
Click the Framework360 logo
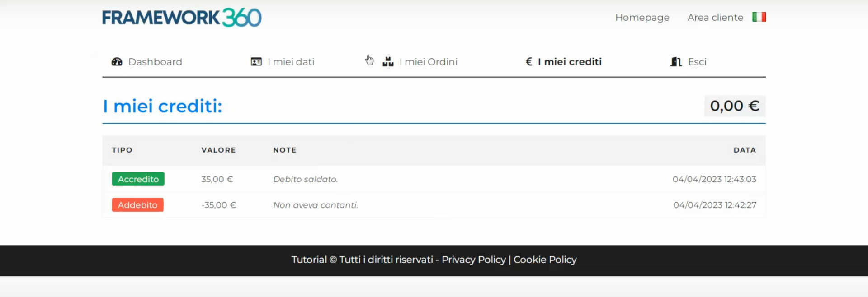coord(182,17)
